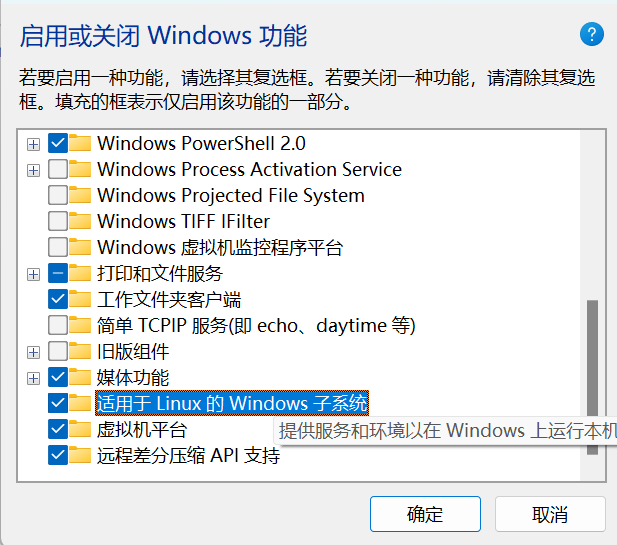Expand the 打印和文件服务 tree node
Image resolution: width=617 pixels, height=545 pixels.
click(33, 274)
